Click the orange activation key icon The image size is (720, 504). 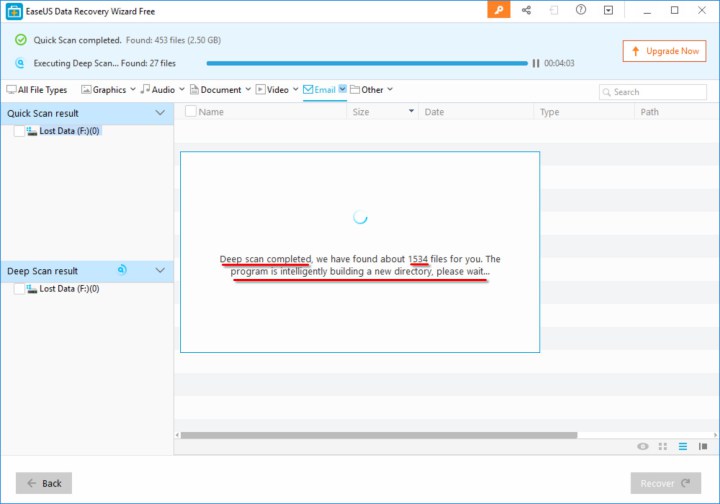tap(499, 10)
